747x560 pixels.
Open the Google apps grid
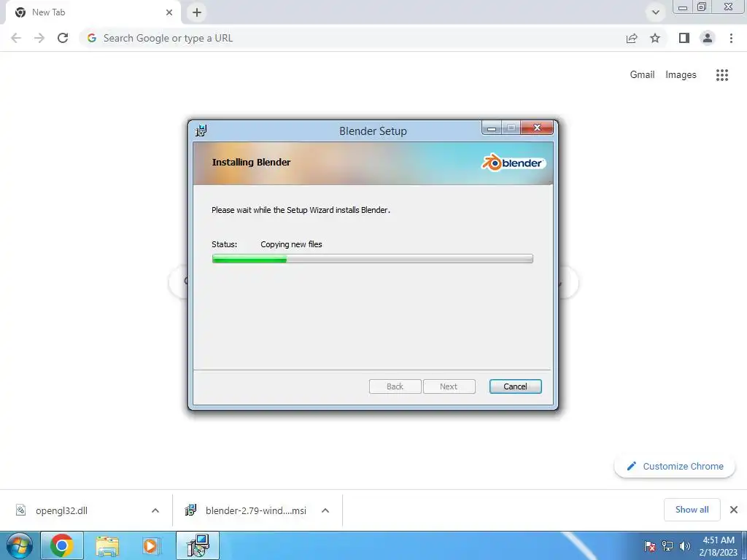[x=722, y=75]
